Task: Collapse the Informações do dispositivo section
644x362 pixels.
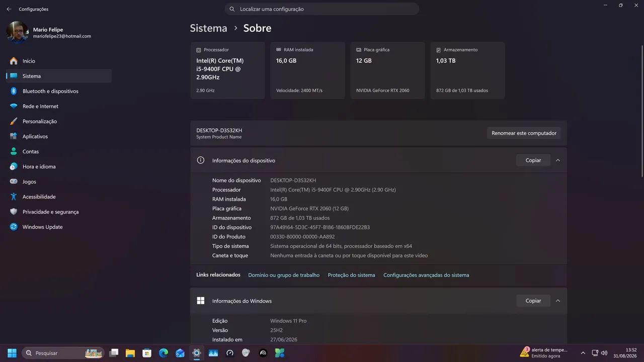Action: tap(558, 160)
